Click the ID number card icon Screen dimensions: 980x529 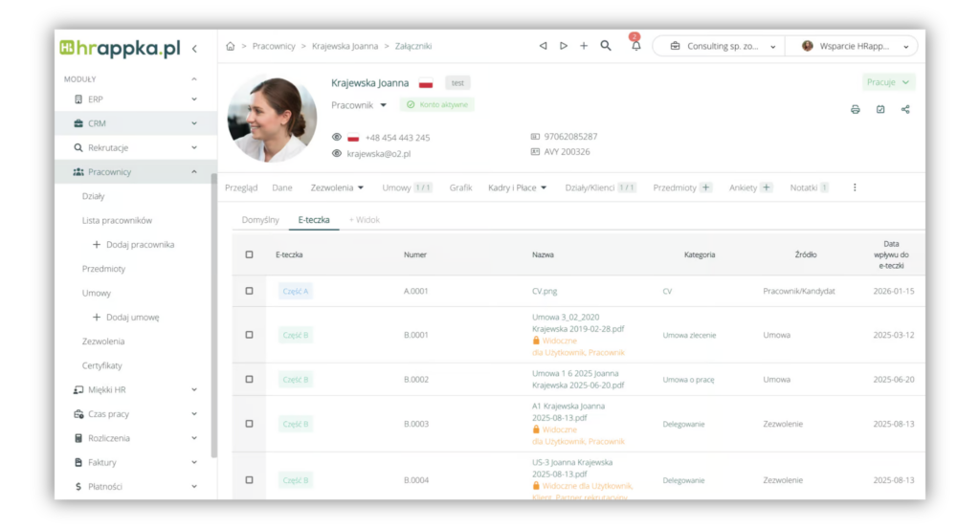click(x=535, y=136)
